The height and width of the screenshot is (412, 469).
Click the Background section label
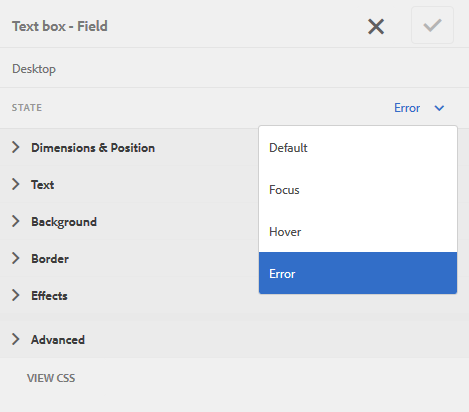coord(64,222)
